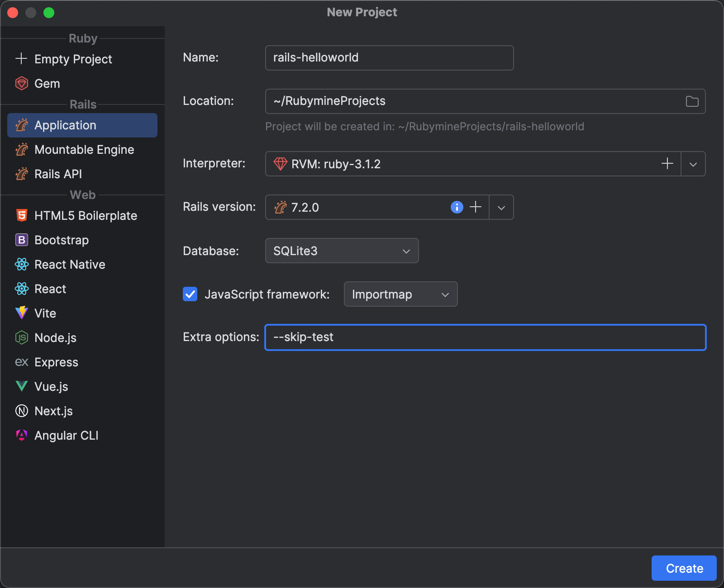
Task: Open the Importmap JavaScript framework dropdown
Action: (x=400, y=294)
